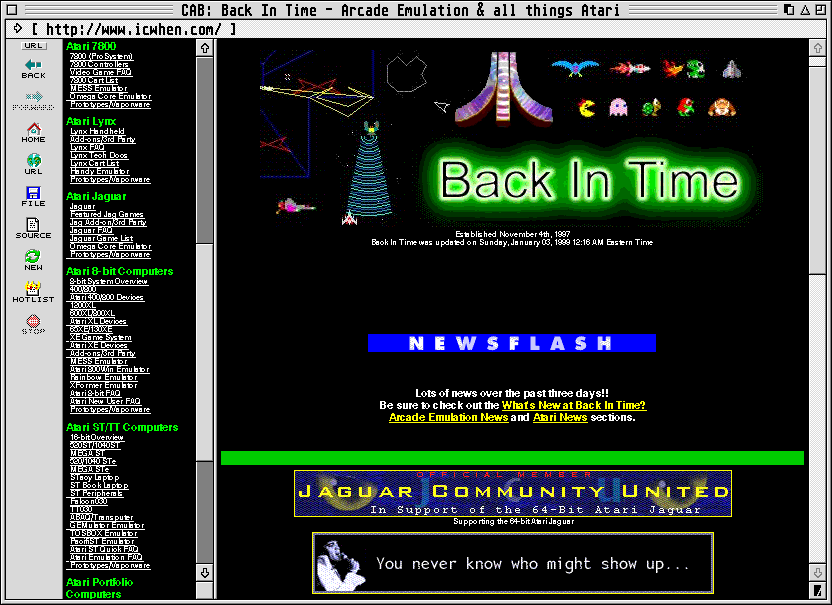Open the Stacy Laptop link

click(95, 477)
